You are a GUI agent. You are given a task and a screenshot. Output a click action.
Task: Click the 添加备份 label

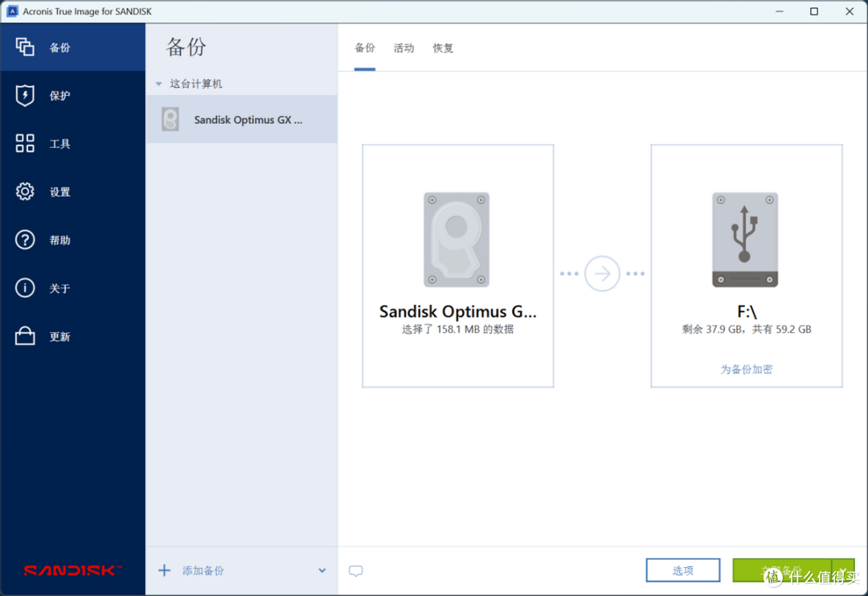(203, 570)
